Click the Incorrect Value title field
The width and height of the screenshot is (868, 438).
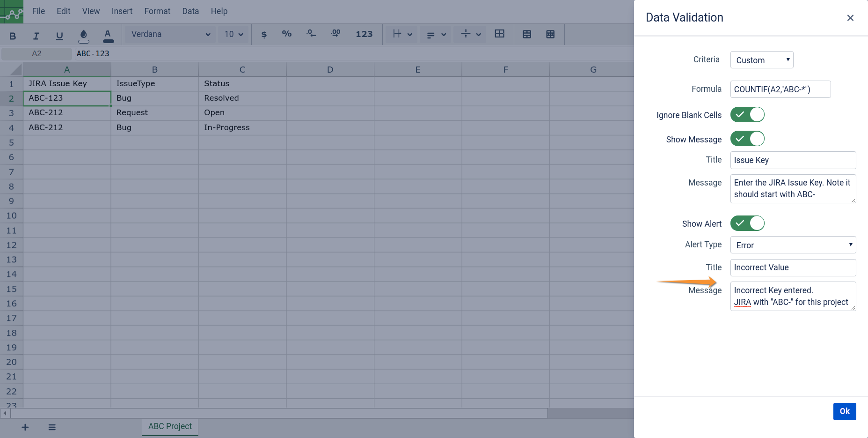point(793,267)
